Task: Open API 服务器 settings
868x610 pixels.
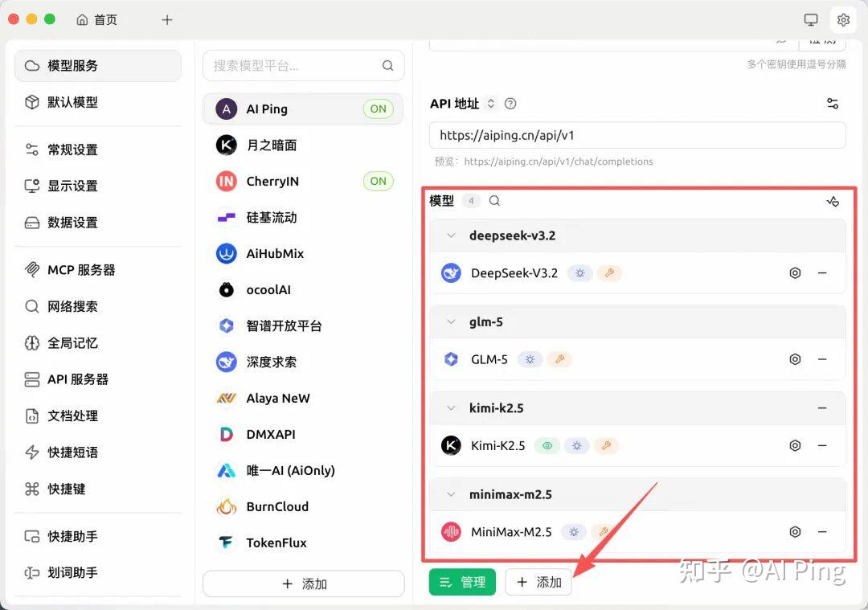Action: pos(98,379)
